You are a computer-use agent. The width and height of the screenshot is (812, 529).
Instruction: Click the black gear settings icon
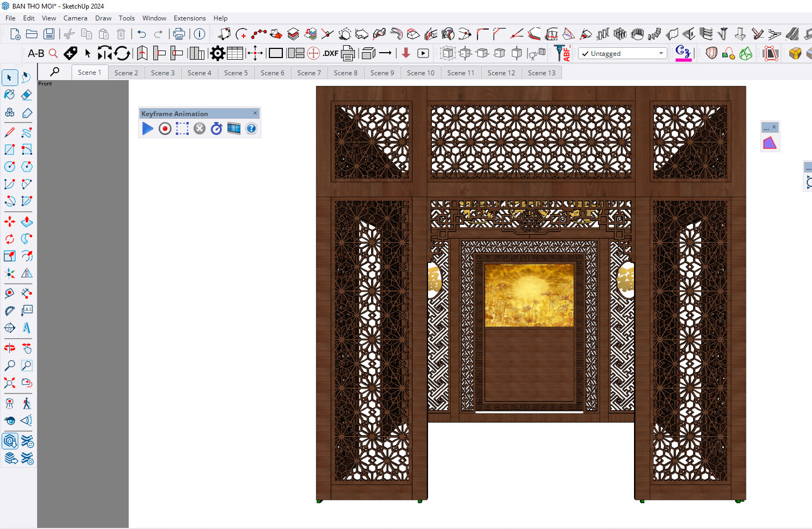pyautogui.click(x=217, y=53)
